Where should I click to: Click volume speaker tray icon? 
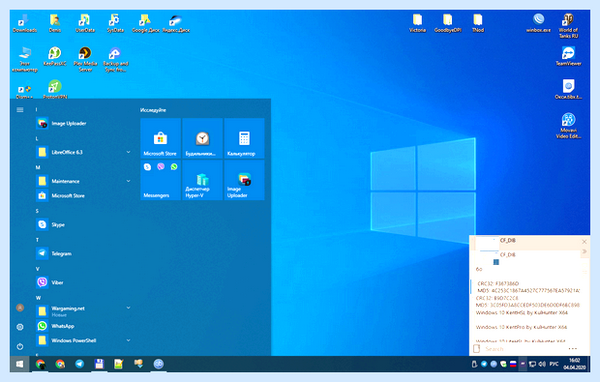(542, 364)
